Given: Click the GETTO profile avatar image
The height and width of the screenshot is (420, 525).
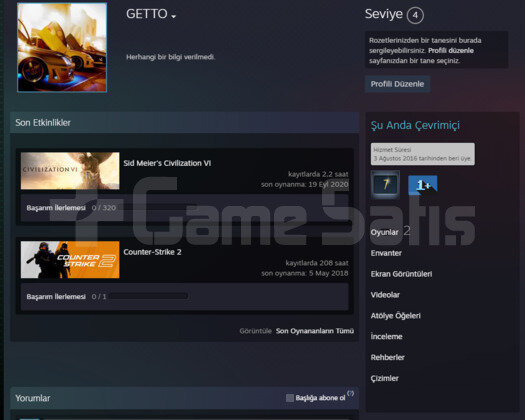Looking at the screenshot, I should point(62,47).
